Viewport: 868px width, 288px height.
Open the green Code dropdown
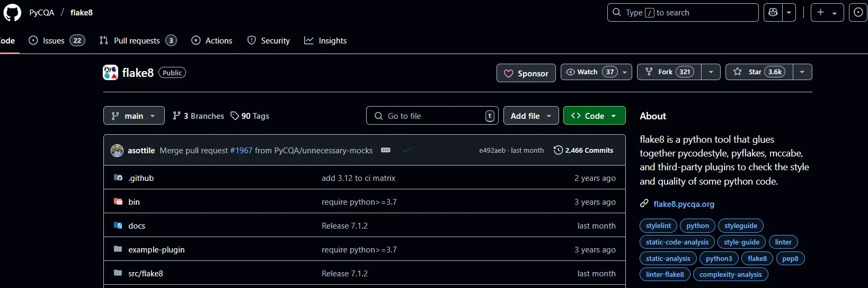pos(594,116)
